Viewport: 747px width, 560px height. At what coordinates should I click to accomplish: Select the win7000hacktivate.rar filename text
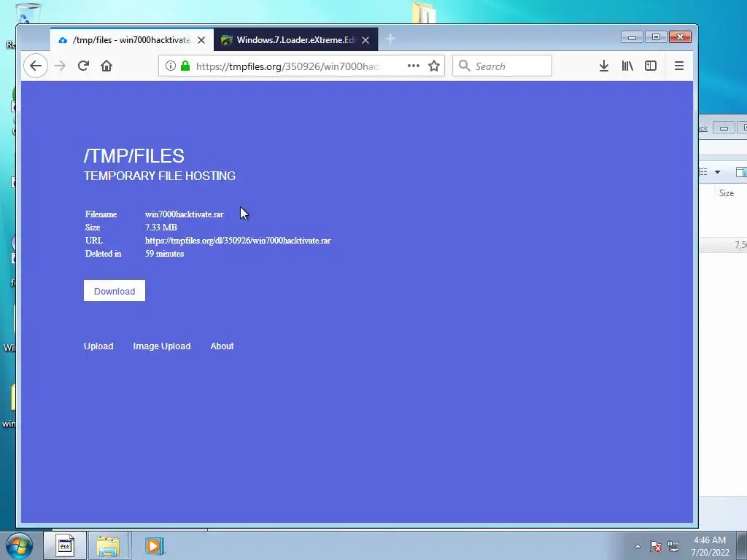[185, 214]
